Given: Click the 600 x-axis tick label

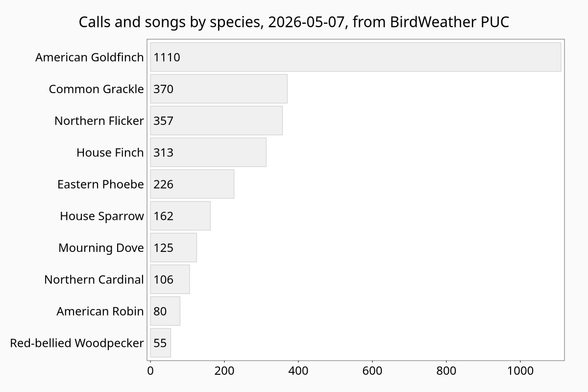Looking at the screenshot, I should pos(372,371).
